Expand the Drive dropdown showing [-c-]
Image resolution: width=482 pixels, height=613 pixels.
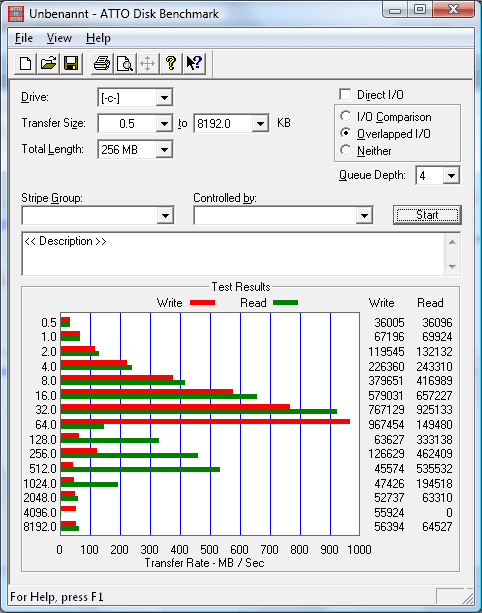point(164,98)
